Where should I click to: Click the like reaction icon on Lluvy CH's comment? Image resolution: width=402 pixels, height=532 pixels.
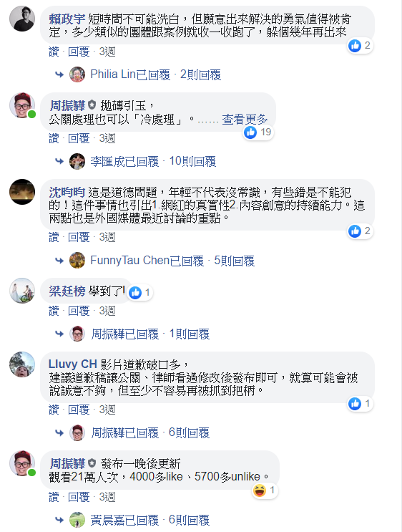(x=355, y=403)
